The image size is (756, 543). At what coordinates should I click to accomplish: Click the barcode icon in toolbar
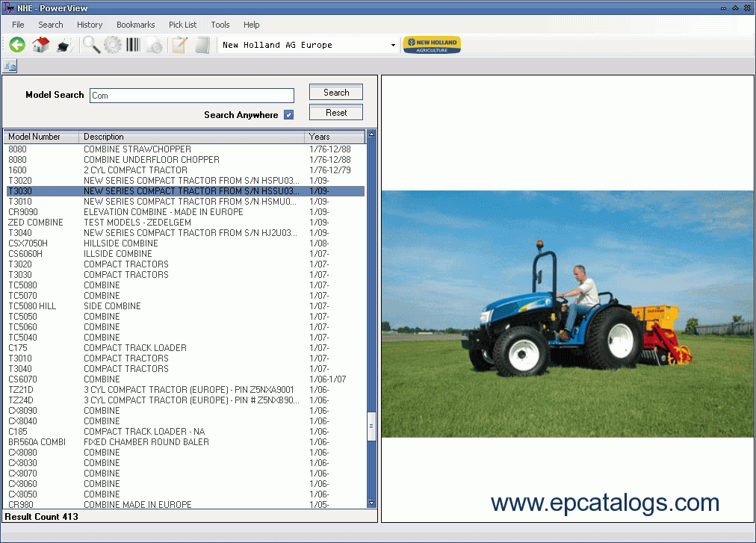click(x=133, y=45)
